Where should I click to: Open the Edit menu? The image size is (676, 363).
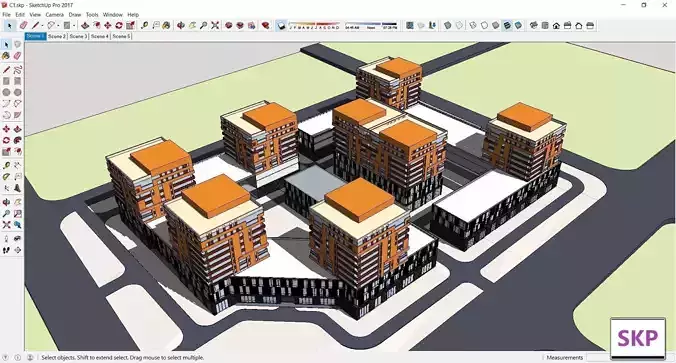click(x=20, y=15)
